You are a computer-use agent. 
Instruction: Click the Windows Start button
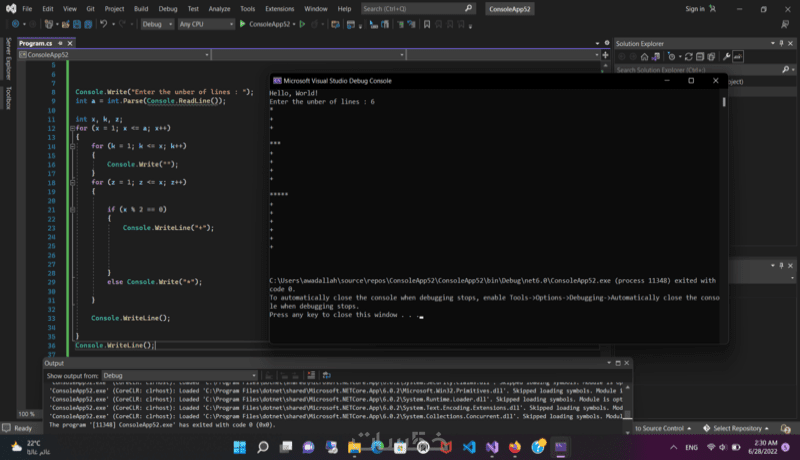pos(239,447)
